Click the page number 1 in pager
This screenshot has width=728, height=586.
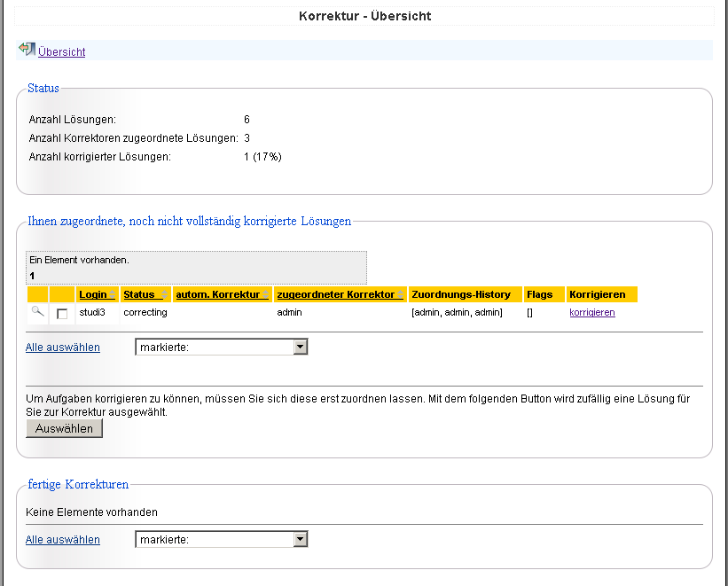tap(32, 276)
